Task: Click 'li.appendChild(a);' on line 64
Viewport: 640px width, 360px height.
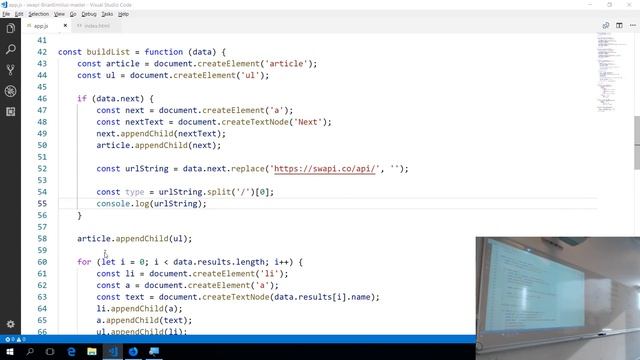Action: pyautogui.click(x=139, y=309)
